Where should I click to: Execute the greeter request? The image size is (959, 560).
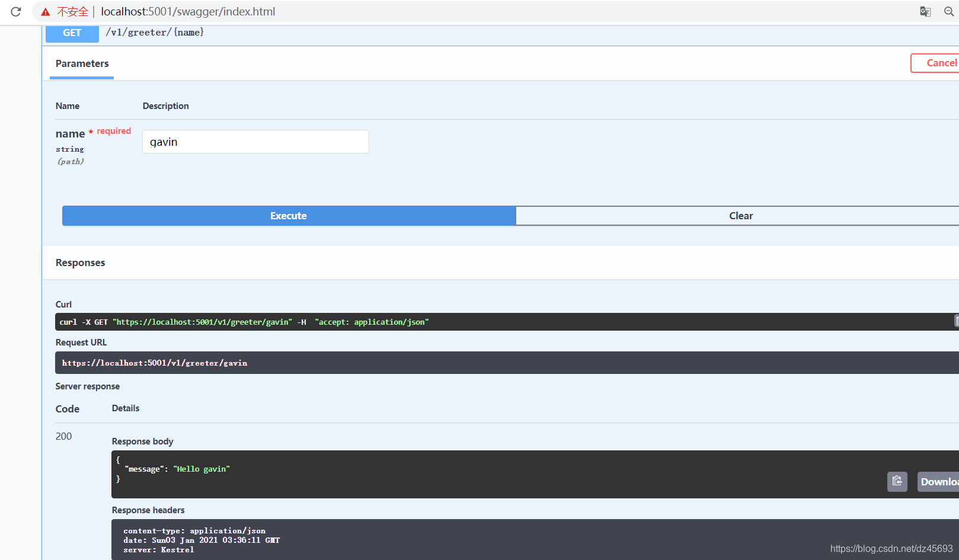coord(289,216)
